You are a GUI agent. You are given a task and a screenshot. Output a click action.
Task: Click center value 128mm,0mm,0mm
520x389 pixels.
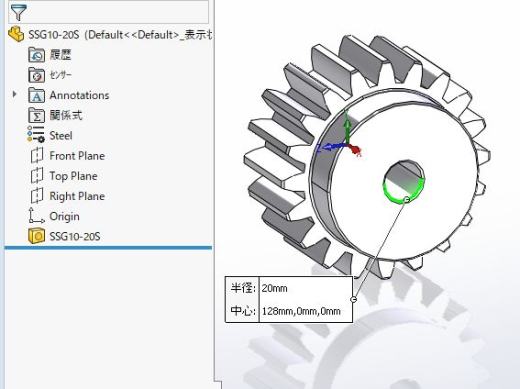pyautogui.click(x=301, y=311)
